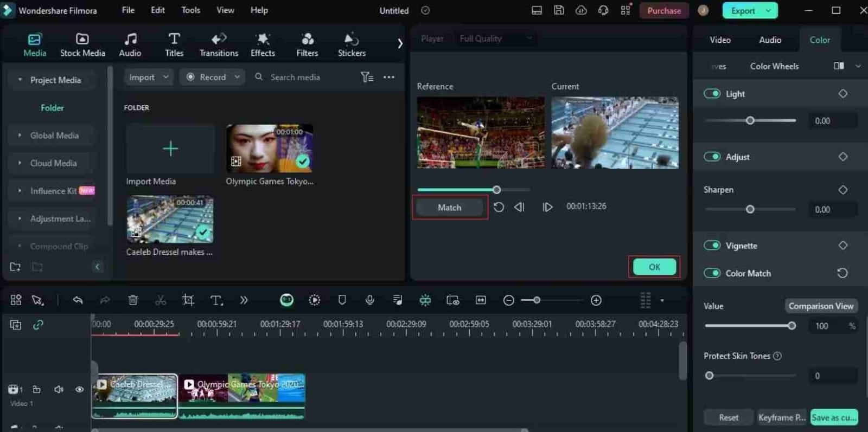Open the Stickers panel
The width and height of the screenshot is (868, 432).
pos(352,44)
